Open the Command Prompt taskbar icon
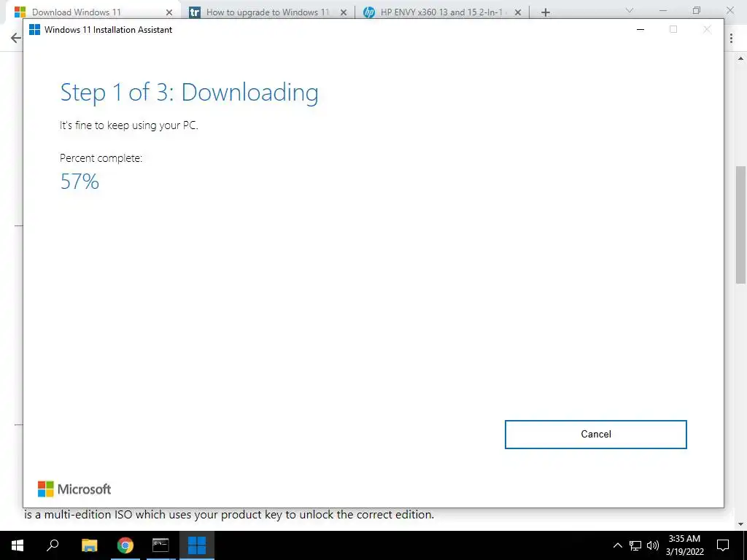The width and height of the screenshot is (747, 560). (160, 545)
